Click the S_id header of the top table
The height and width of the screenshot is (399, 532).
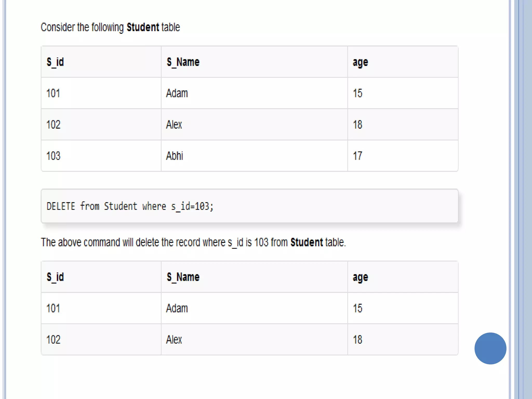(55, 62)
